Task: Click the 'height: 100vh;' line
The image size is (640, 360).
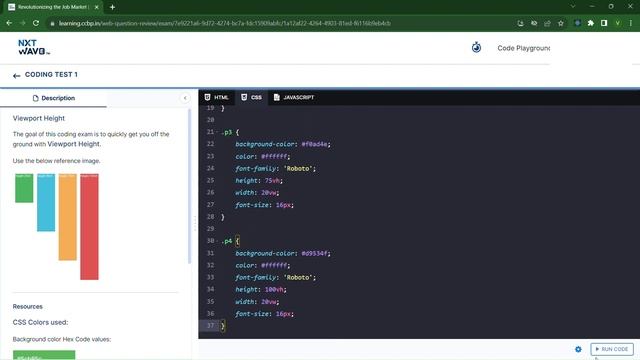Action: coord(261,289)
